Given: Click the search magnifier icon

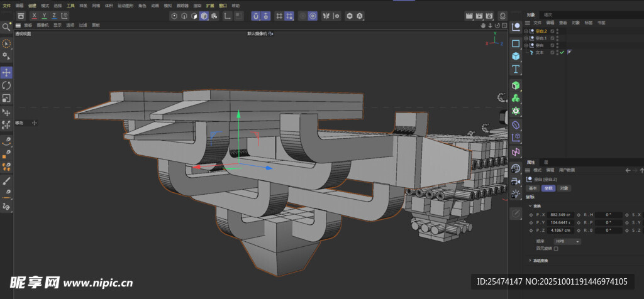Looking at the screenshot, I should (6, 27).
